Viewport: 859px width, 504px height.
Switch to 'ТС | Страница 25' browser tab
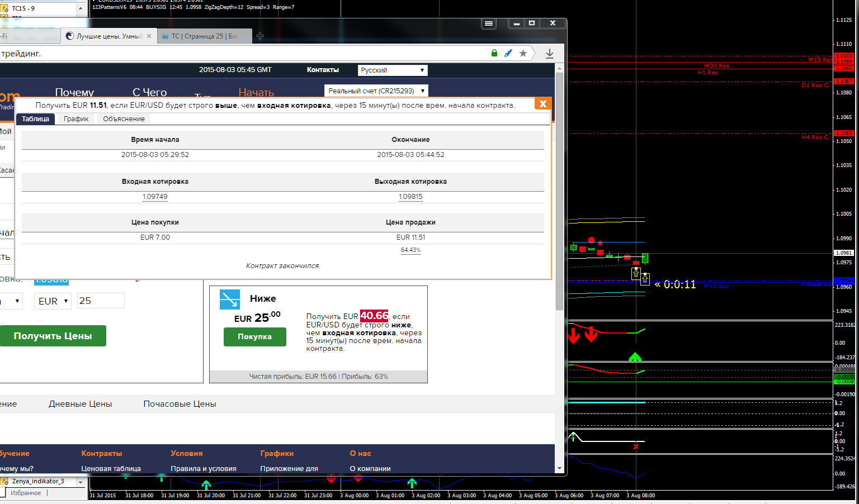coord(204,36)
